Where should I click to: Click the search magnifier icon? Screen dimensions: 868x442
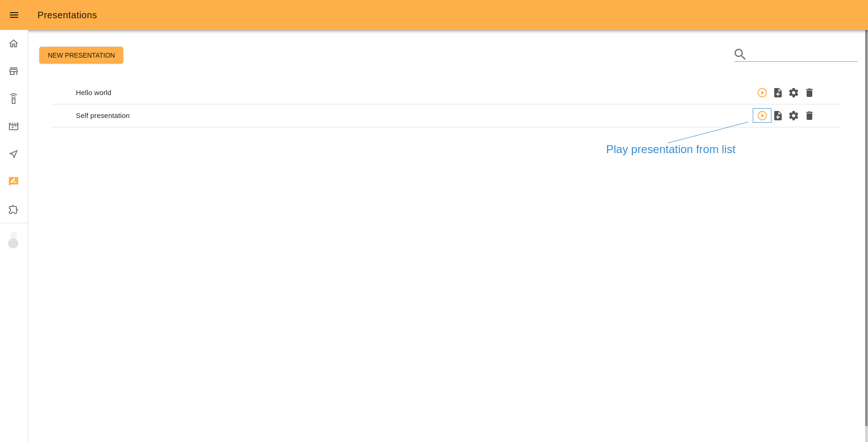[x=740, y=54]
